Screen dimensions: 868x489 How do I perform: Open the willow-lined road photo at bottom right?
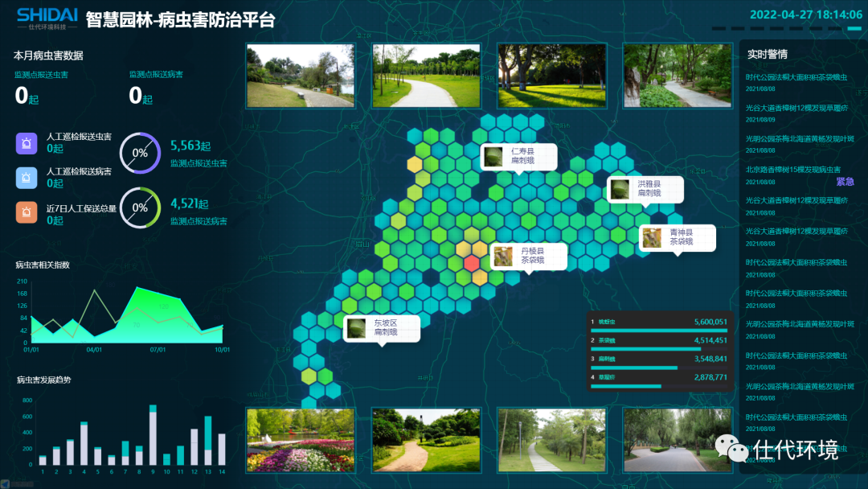pos(678,440)
